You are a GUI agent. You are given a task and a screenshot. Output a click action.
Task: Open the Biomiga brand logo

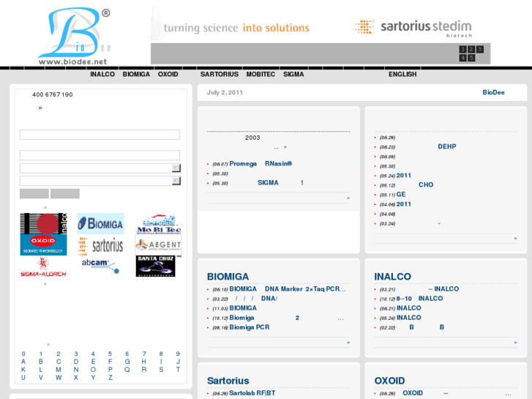point(101,223)
